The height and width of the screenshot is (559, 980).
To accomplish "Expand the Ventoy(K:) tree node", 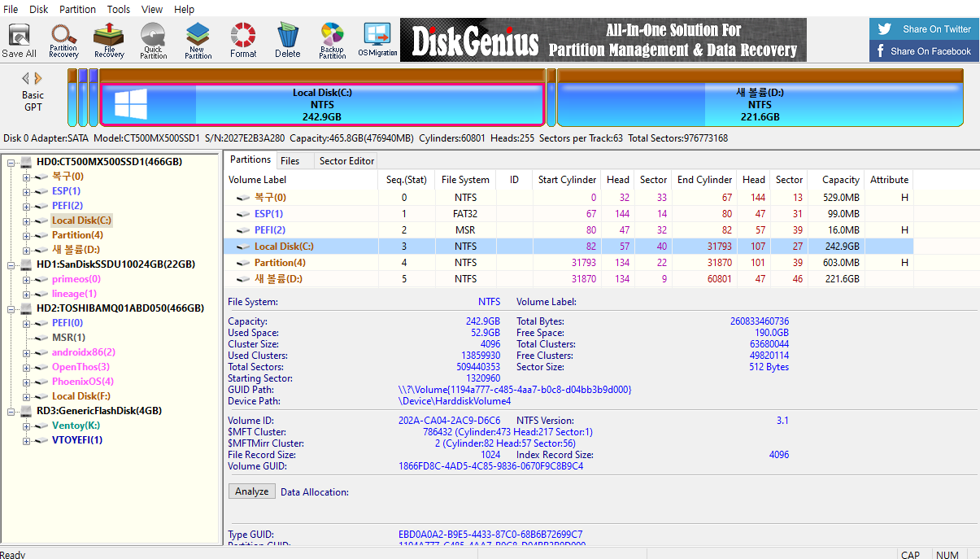I will click(26, 426).
